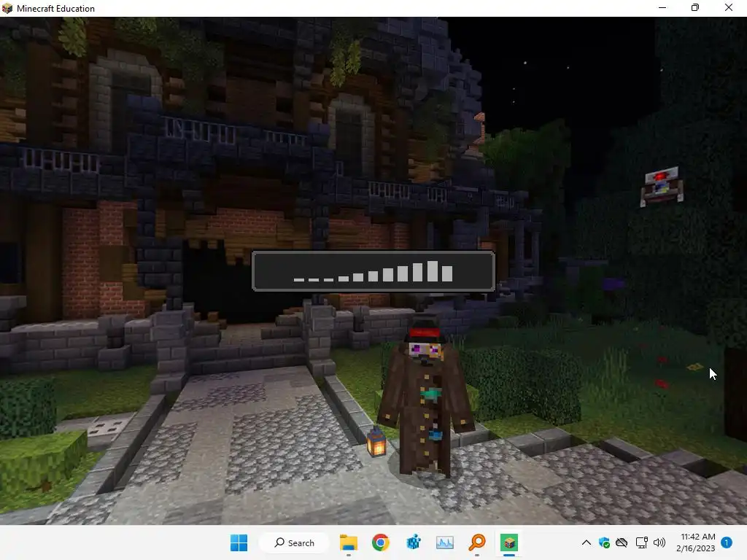Open File Explorer from the taskbar
747x560 pixels.
tap(349, 542)
